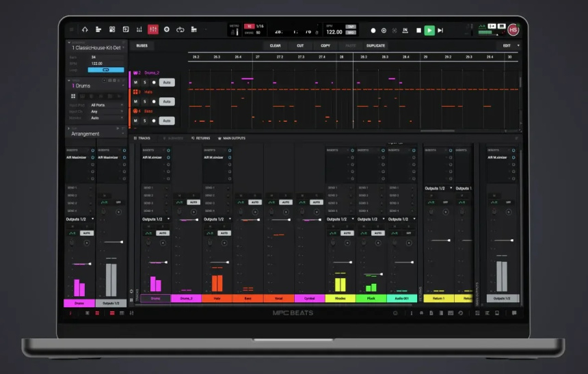Click the main record circle button

tap(373, 30)
